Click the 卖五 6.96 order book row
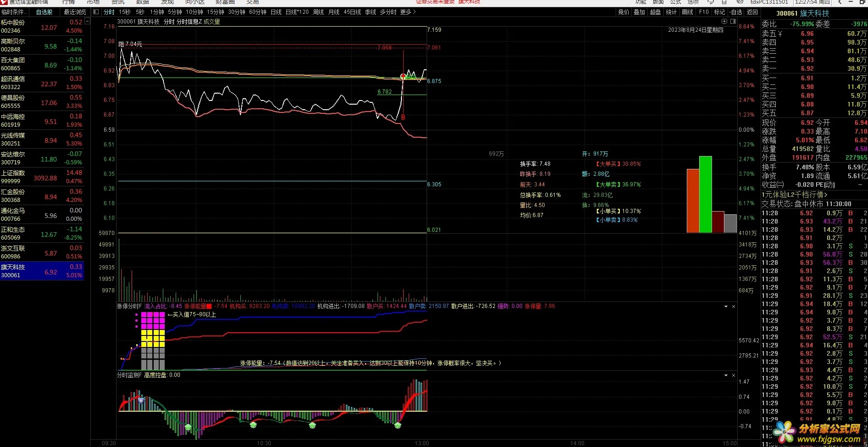The image size is (868, 447). click(814, 34)
